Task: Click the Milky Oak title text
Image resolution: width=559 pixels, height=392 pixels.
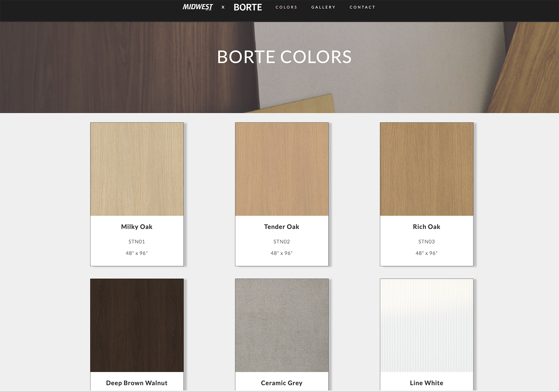Action: coord(137,227)
